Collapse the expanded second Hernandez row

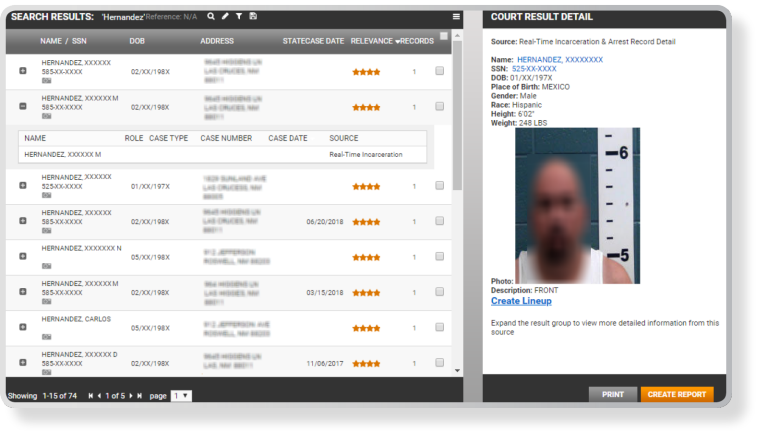23,106
